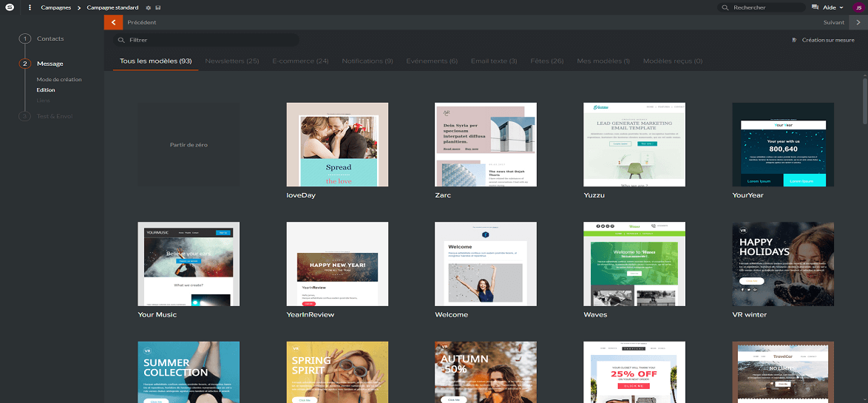Screen dimensions: 868x403
Task: Open the JS user avatar menu
Action: pos(858,7)
